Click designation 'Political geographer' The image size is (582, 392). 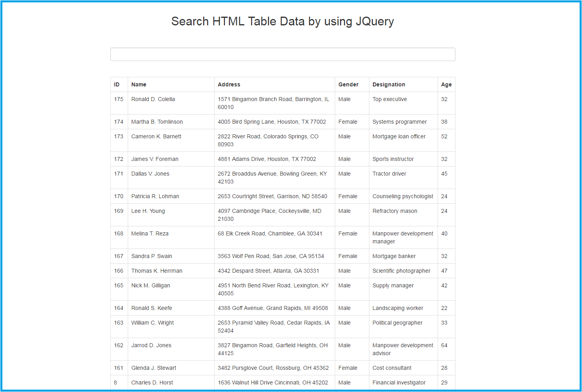(398, 323)
